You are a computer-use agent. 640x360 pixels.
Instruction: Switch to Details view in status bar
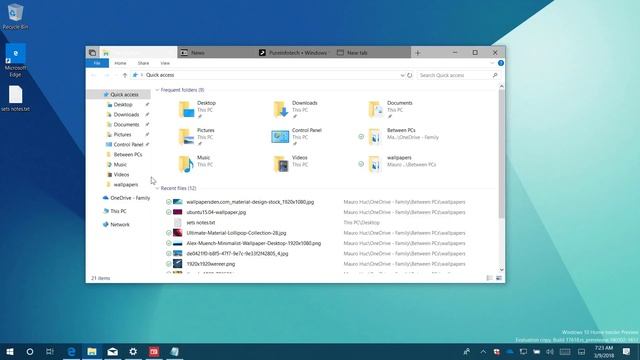(490, 278)
